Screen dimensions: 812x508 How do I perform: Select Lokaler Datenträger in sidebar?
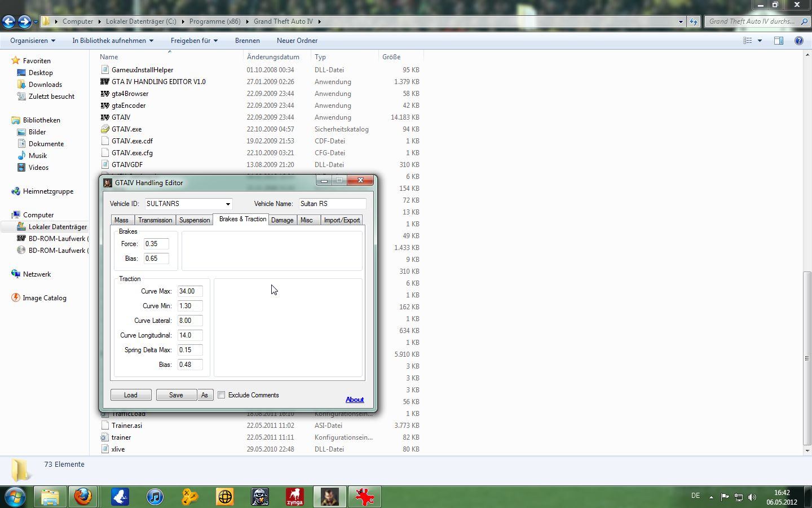pos(58,227)
